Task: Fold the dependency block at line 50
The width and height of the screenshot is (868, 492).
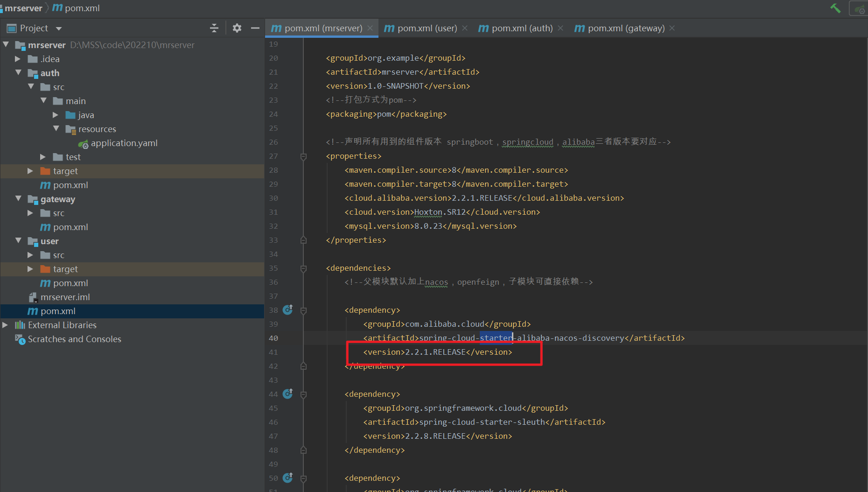Action: (303, 478)
